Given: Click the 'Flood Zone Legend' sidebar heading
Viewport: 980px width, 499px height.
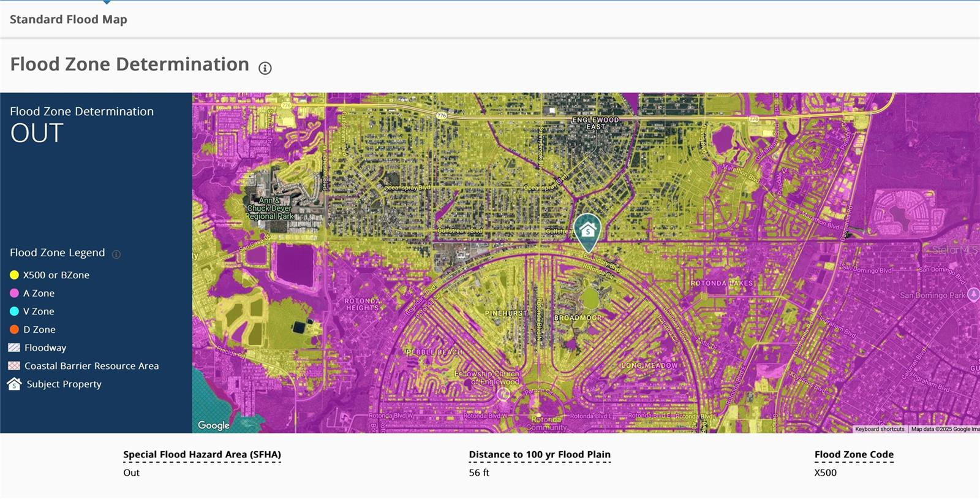Looking at the screenshot, I should [x=57, y=253].
